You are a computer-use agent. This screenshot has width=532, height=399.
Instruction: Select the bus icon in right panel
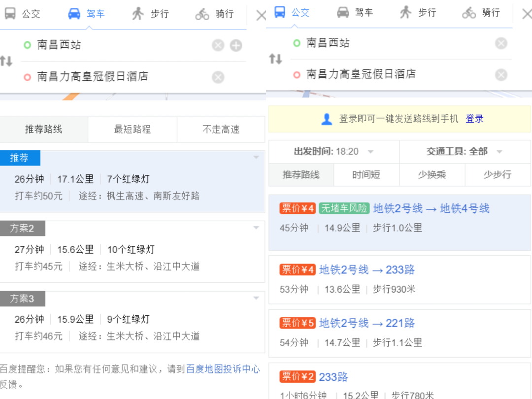click(280, 12)
